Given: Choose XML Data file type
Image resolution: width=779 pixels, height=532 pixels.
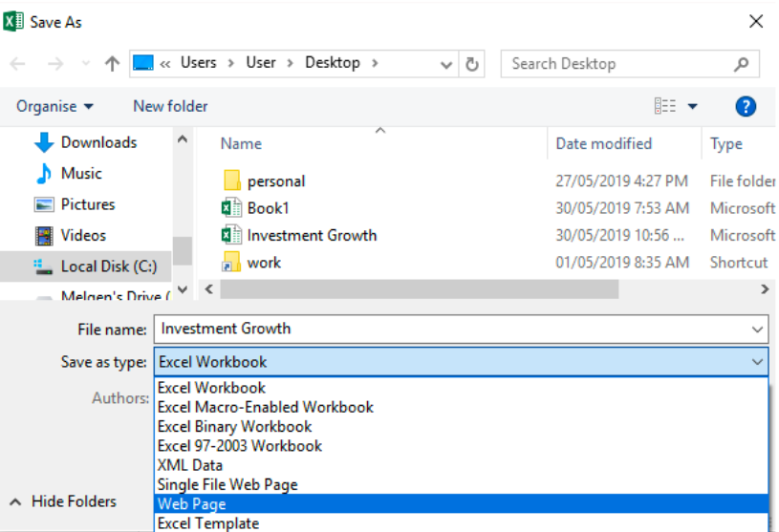Looking at the screenshot, I should tap(462, 465).
